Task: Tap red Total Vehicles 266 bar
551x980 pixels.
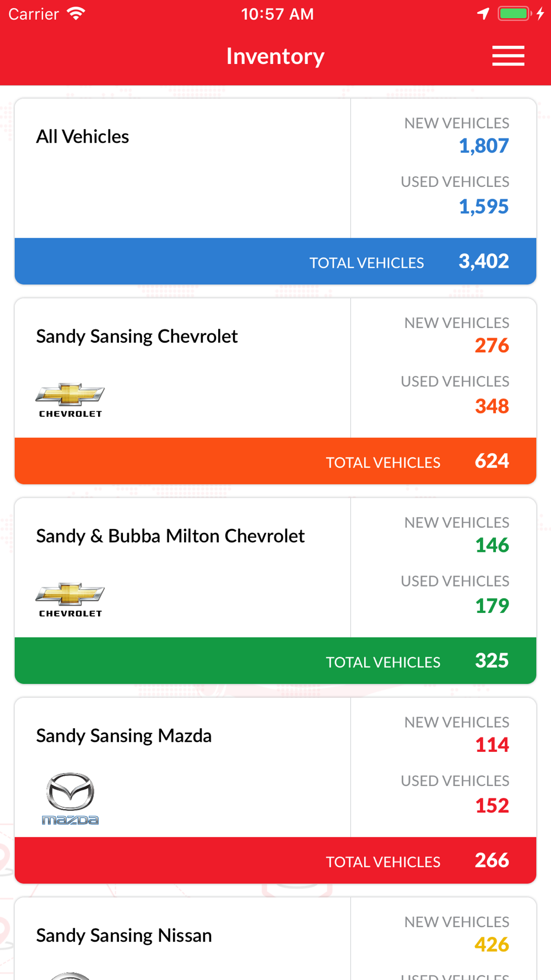Action: coord(275,860)
